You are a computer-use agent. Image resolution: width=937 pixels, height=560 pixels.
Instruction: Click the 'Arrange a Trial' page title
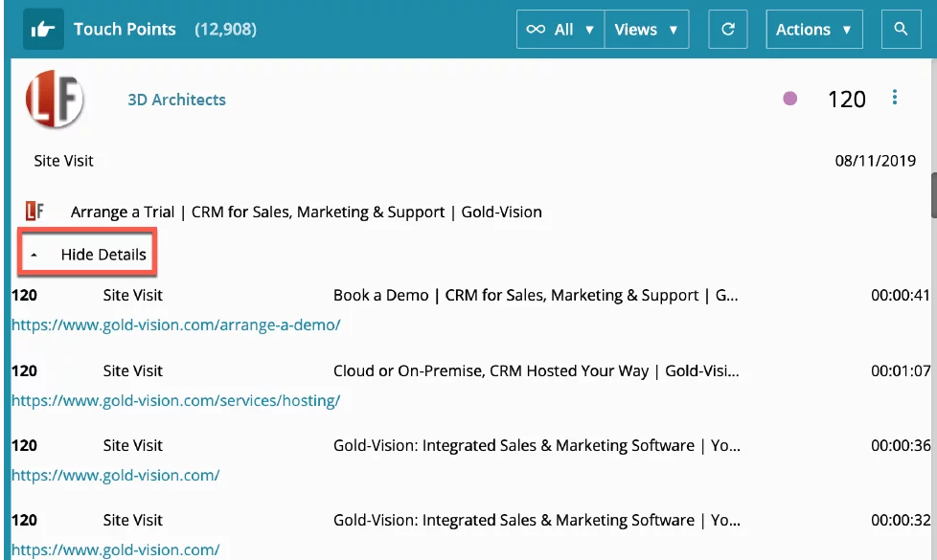[306, 212]
